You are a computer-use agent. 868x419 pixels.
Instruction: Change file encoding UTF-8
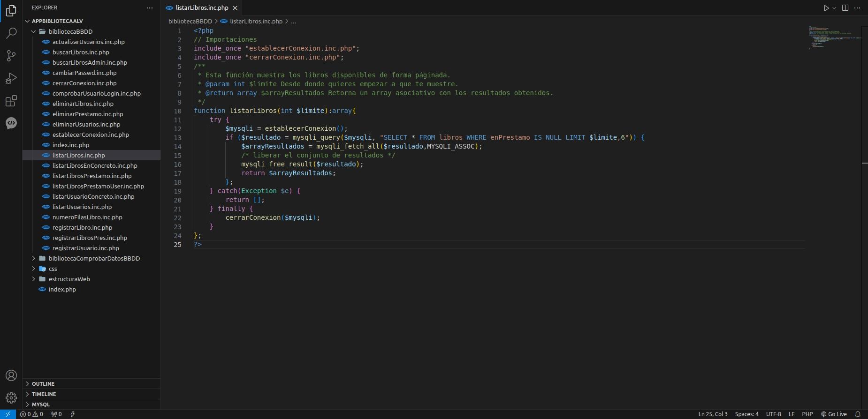[774, 414]
